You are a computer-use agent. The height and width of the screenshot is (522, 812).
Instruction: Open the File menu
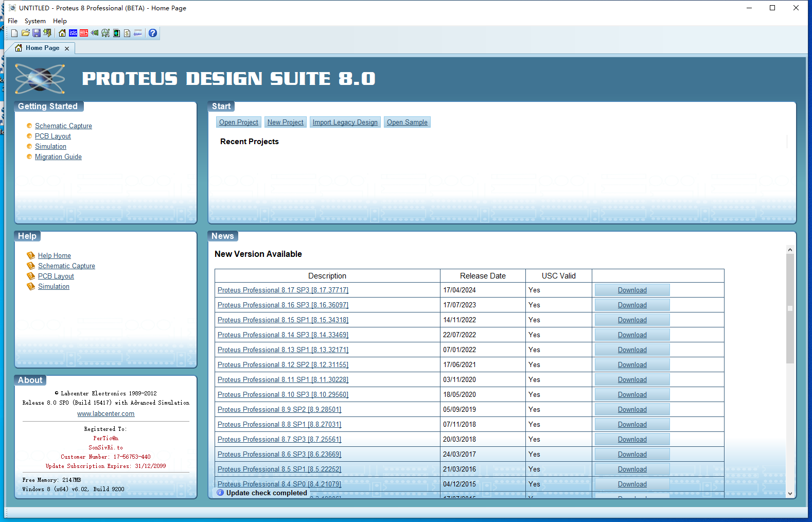click(13, 21)
